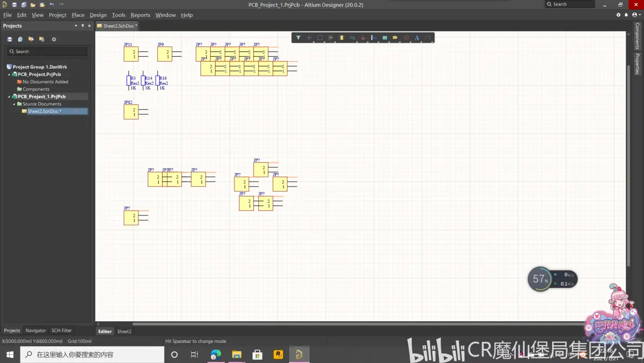Select the Components folder in tree
This screenshot has width=644, height=363.
coord(36,89)
